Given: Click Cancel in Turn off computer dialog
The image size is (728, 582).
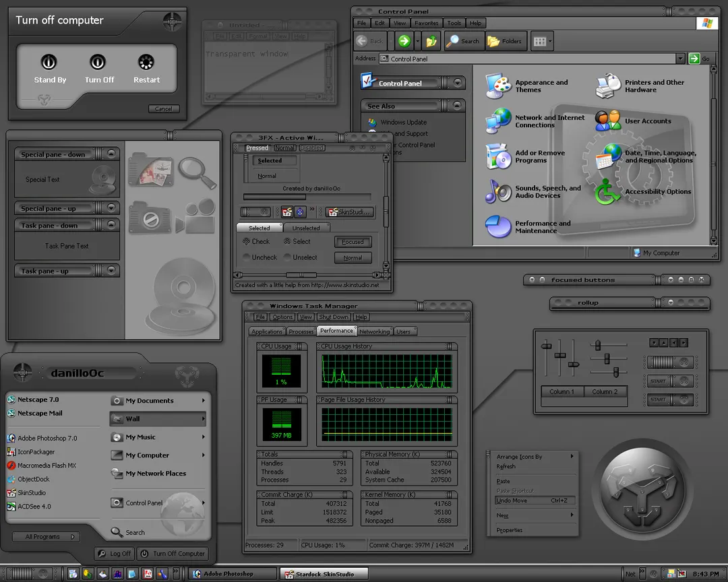Looking at the screenshot, I should pyautogui.click(x=163, y=109).
